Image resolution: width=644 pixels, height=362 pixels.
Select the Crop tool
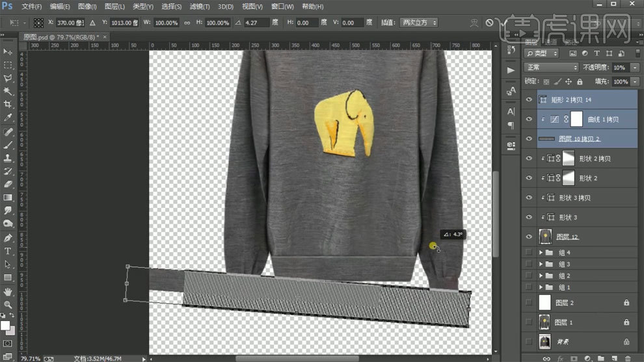click(x=7, y=104)
